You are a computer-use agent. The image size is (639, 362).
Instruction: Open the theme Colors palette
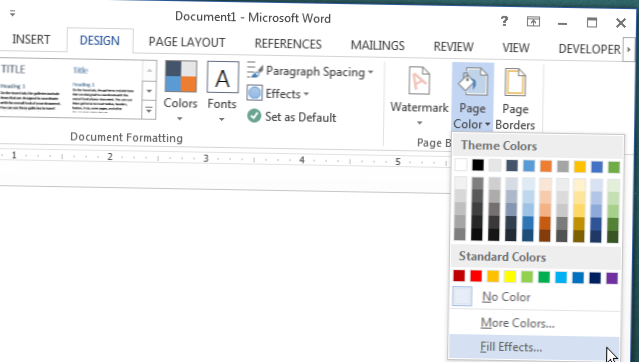(x=180, y=91)
